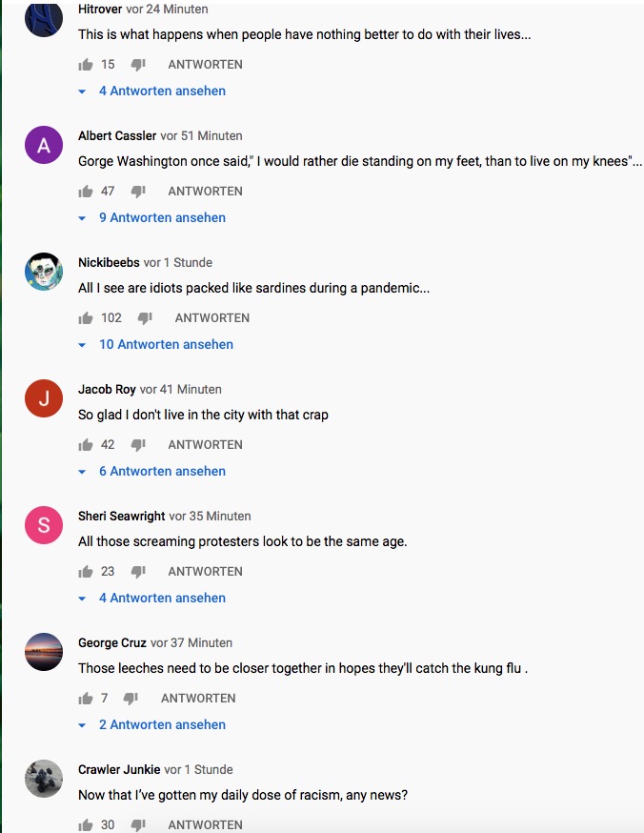The image size is (644, 833).
Task: Like Hitrover's comment with thumbs up
Action: tap(86, 65)
